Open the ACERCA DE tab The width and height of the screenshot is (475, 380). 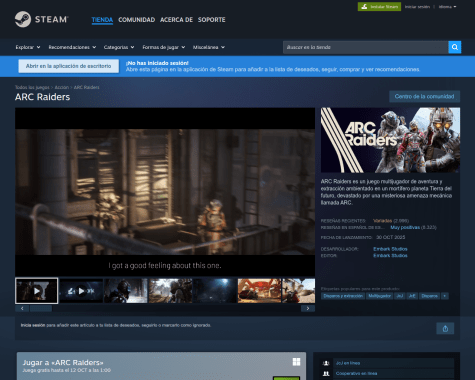[176, 20]
